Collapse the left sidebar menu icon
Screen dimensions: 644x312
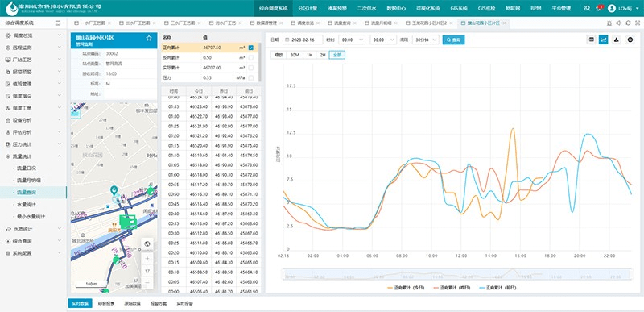point(58,23)
